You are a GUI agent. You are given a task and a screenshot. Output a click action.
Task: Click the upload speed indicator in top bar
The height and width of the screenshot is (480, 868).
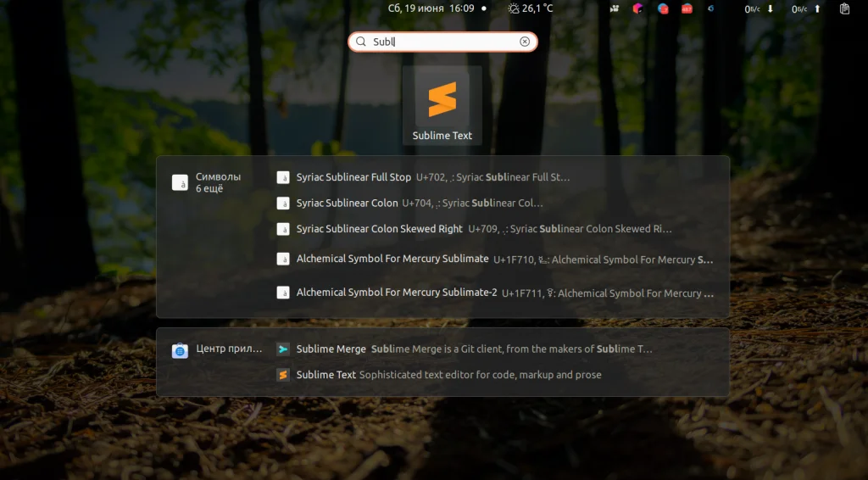tap(806, 8)
